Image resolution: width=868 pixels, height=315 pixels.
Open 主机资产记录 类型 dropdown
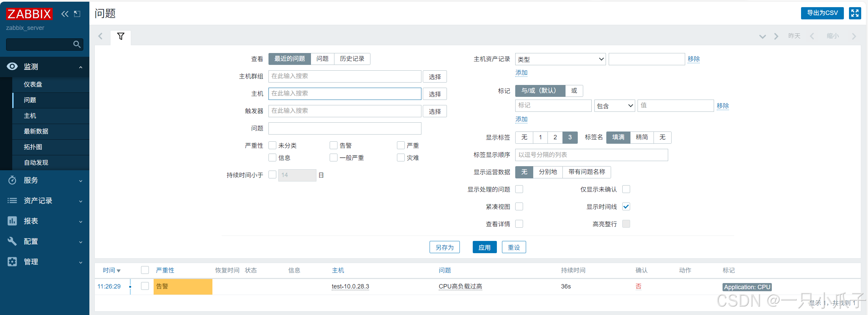tap(560, 59)
